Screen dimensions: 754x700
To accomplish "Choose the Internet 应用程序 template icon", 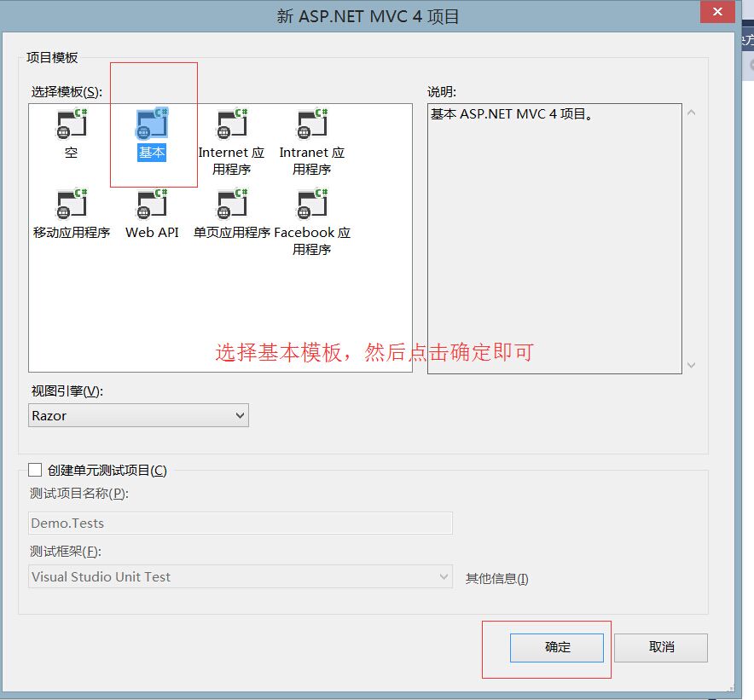I will (x=232, y=124).
